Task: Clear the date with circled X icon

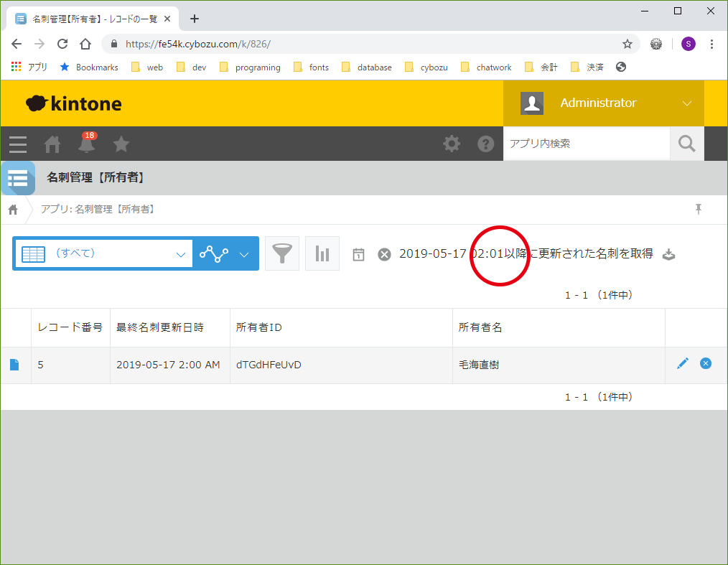Action: pyautogui.click(x=384, y=254)
